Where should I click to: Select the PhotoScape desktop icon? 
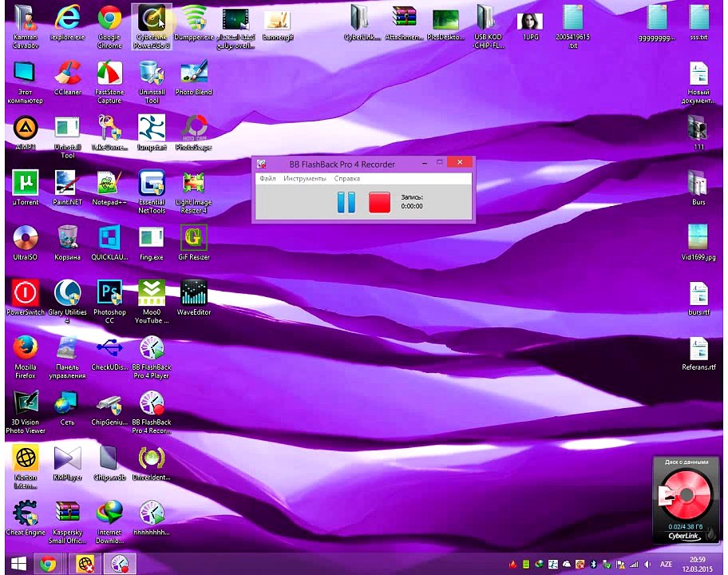194,133
